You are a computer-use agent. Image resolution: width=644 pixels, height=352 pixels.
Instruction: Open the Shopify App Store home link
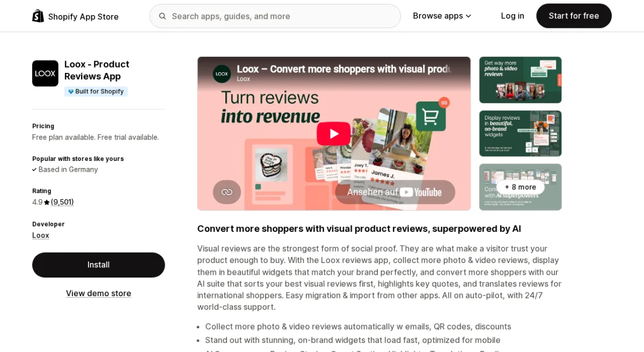(x=76, y=16)
